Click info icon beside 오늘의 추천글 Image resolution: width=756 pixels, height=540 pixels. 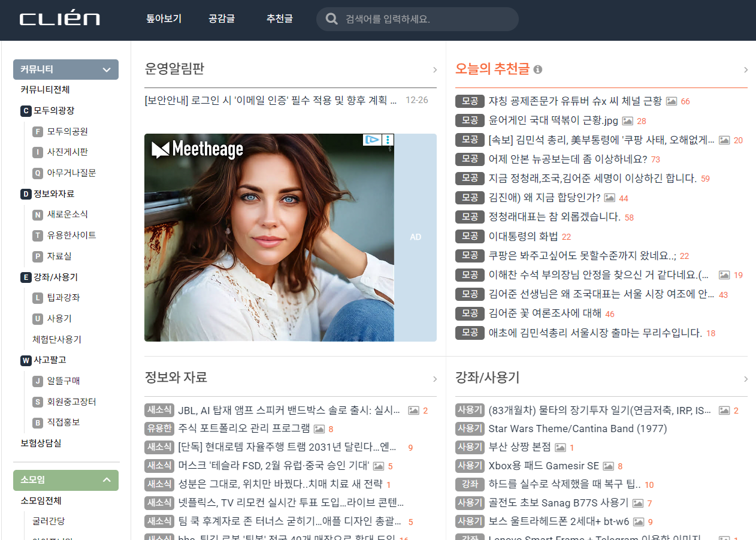pyautogui.click(x=538, y=70)
